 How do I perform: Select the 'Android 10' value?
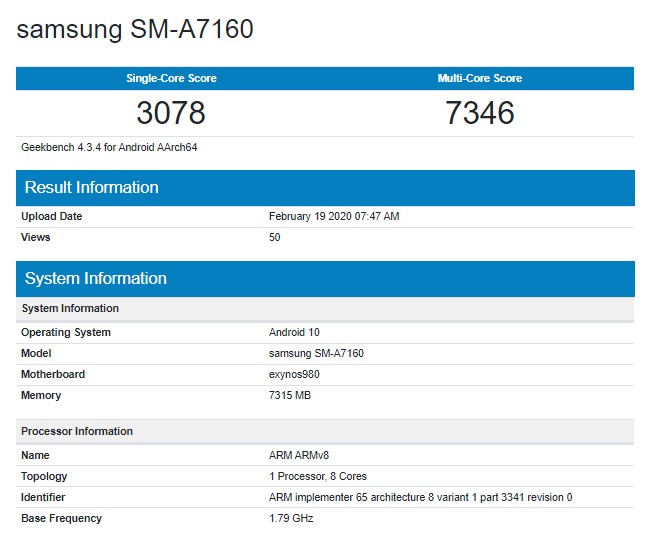coord(294,332)
